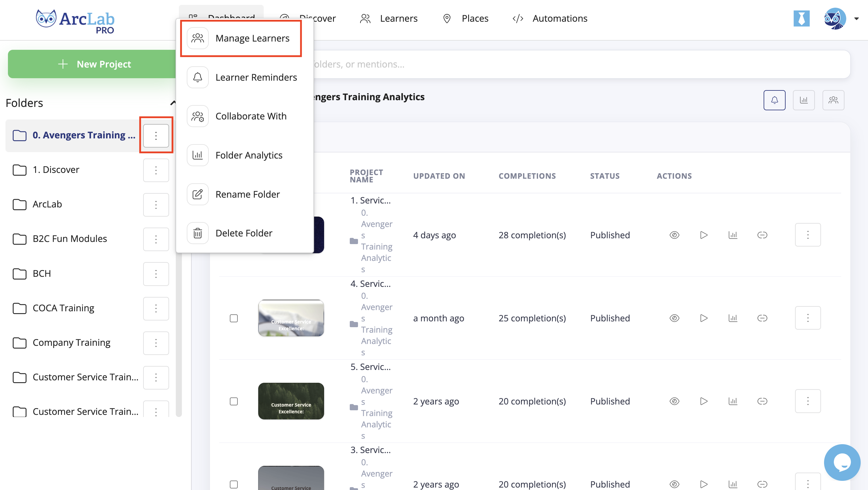Viewport: 868px width, 490px height.
Task: Click the owl profile avatar
Action: [x=835, y=19]
